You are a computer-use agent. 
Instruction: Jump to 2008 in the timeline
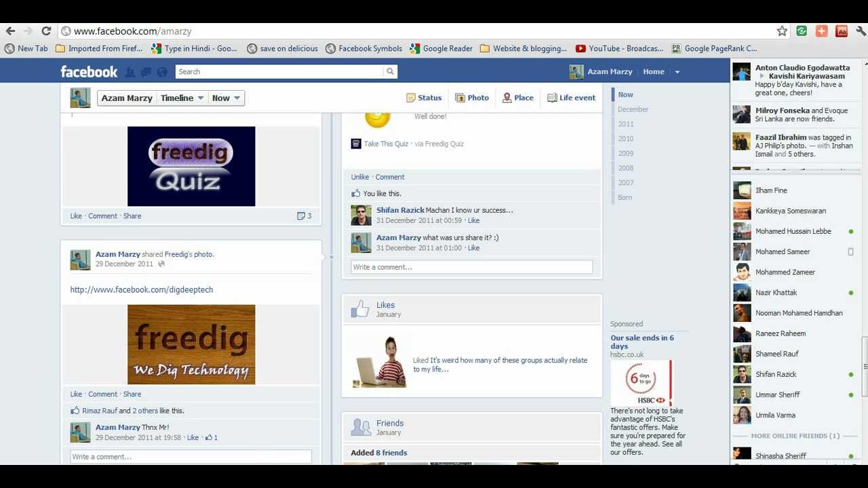626,168
